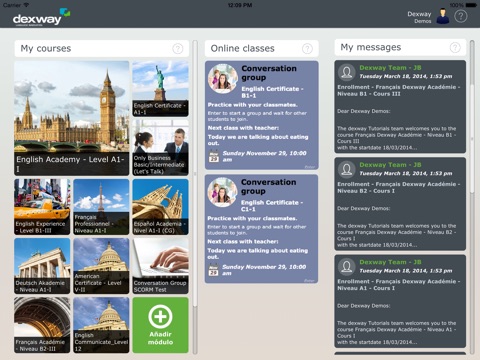This screenshot has width=480, height=360.
Task: Open help icon in top header bar
Action: point(461,16)
